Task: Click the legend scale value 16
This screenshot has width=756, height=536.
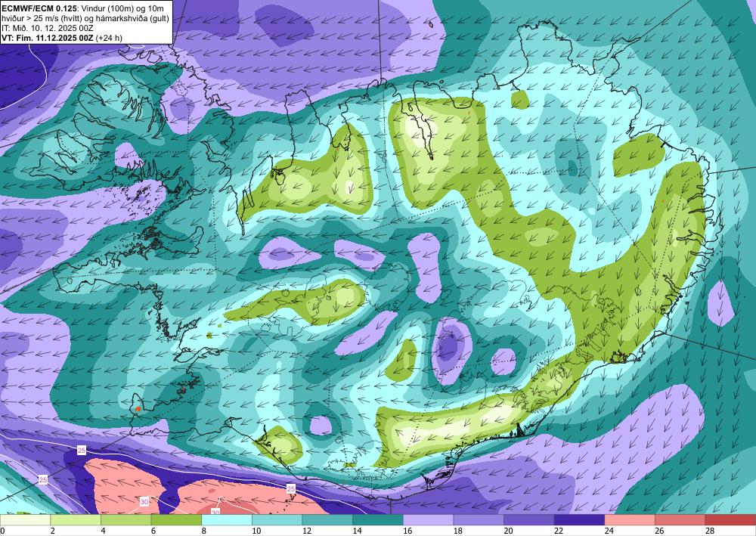Action: [408, 531]
